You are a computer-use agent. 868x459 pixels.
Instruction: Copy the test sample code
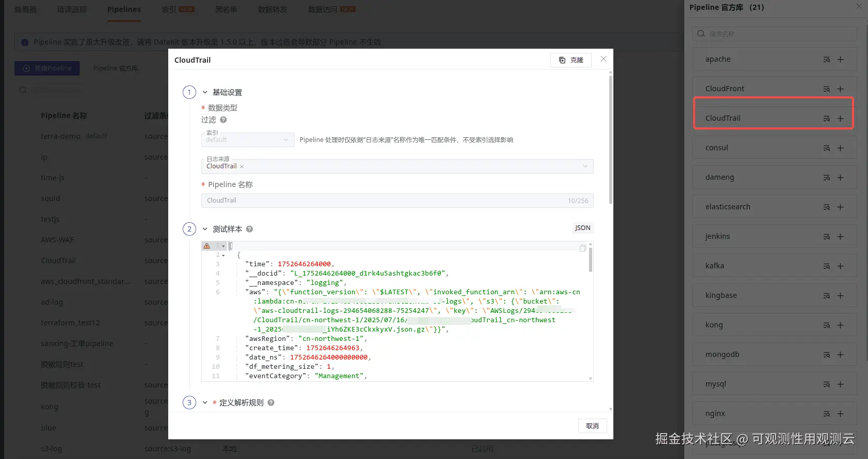583,249
